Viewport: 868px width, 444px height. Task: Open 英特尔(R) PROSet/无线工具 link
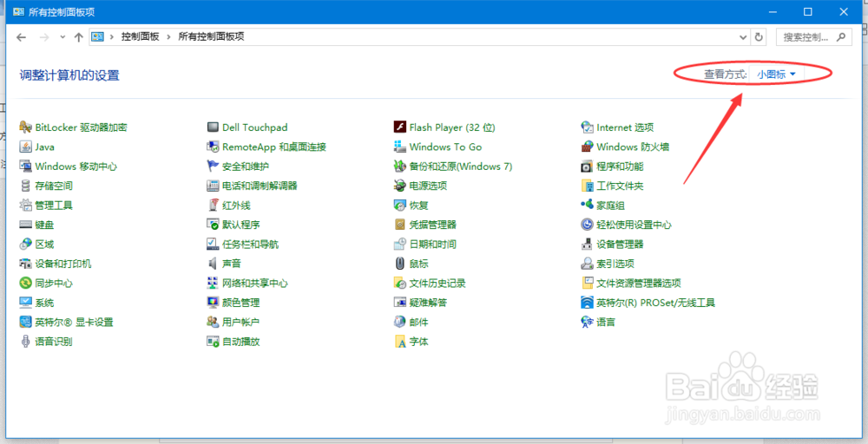[x=655, y=303]
